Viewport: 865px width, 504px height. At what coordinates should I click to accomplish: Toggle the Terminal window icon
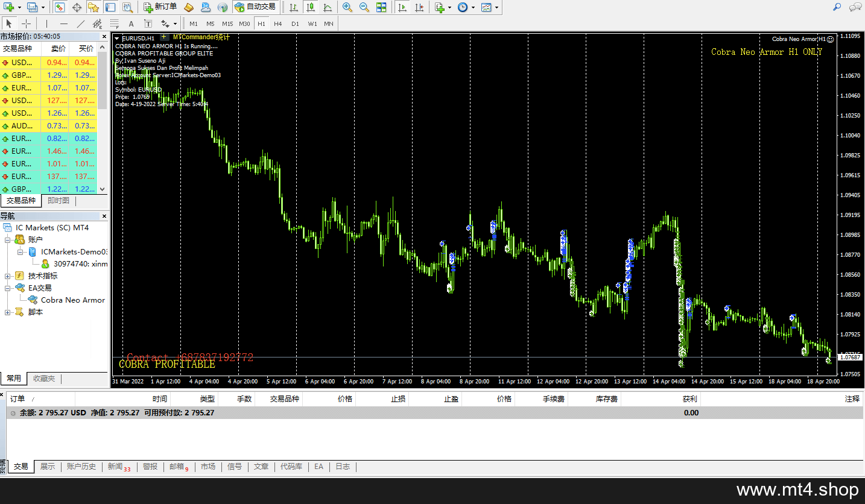click(x=110, y=7)
